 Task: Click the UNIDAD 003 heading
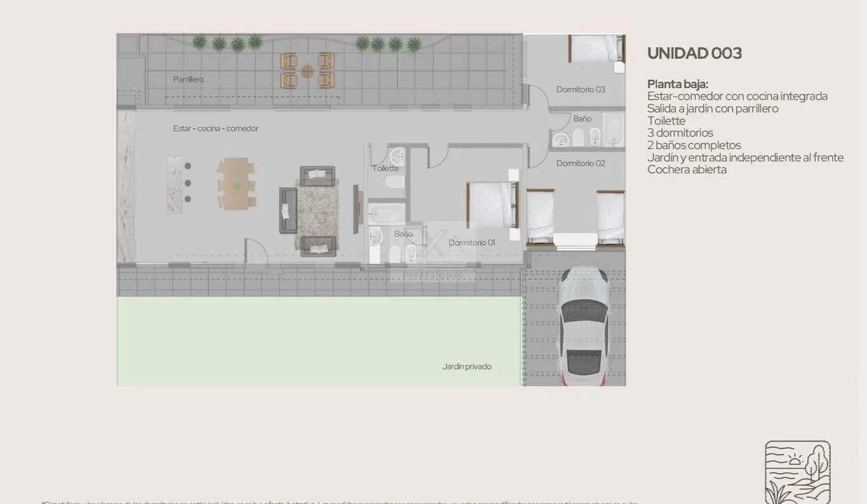point(694,53)
